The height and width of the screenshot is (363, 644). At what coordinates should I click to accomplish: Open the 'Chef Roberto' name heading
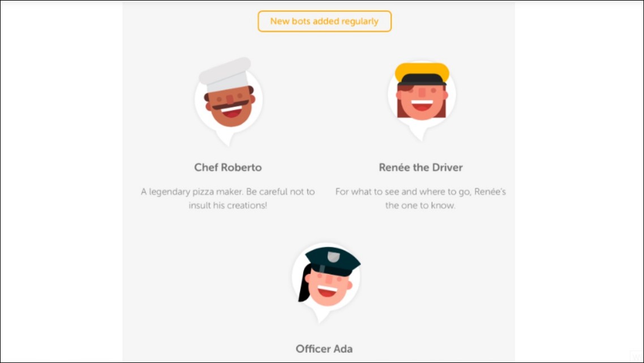click(x=228, y=167)
